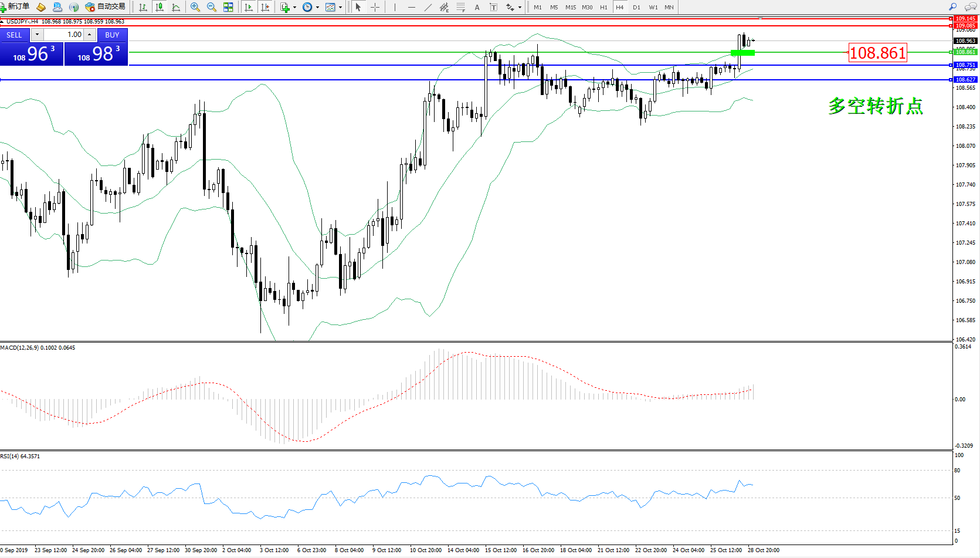The image size is (980, 558).
Task: Select the text label (A) tool
Action: coord(477,7)
